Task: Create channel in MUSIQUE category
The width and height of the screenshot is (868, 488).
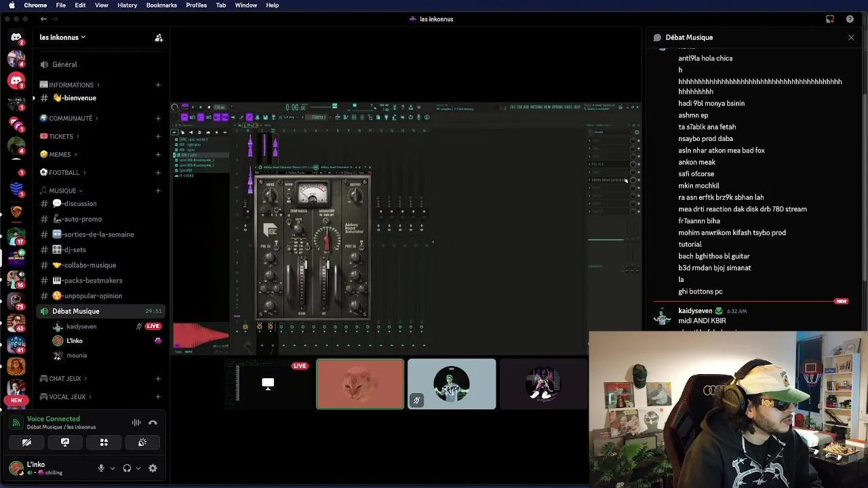Action: tap(158, 190)
